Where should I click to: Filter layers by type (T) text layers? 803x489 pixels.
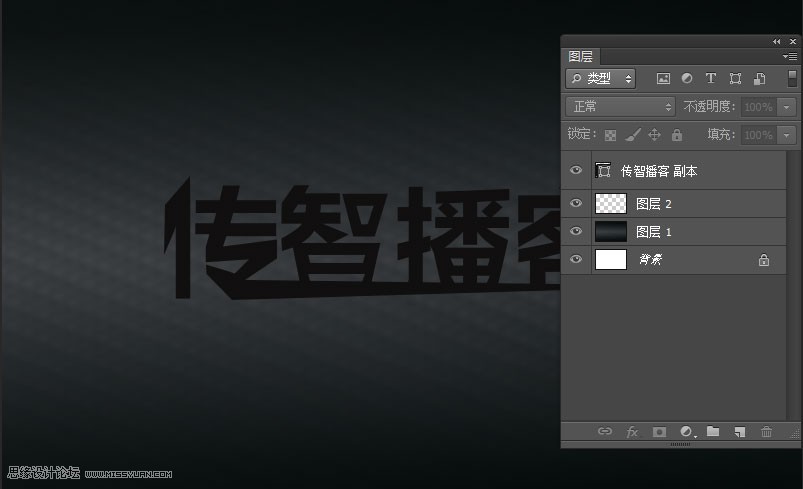click(711, 78)
